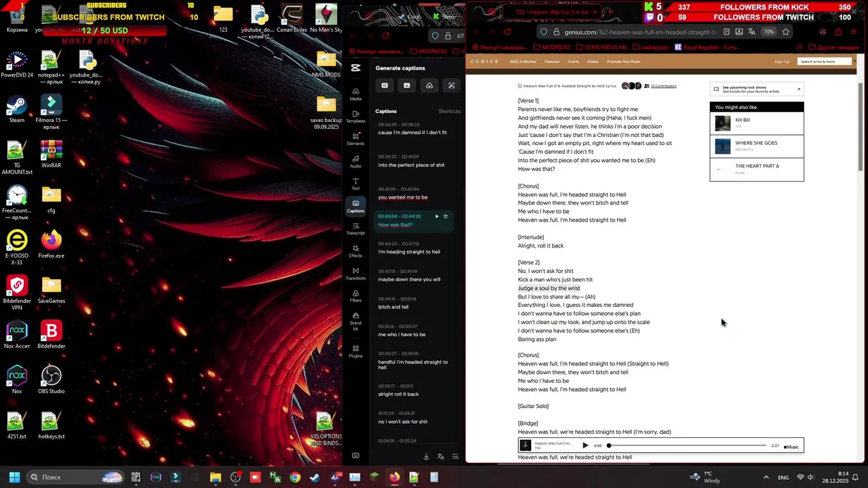This screenshot has height=488, width=868.
Task: Open 'THE HEART PART 6' song suggestion
Action: [757, 169]
